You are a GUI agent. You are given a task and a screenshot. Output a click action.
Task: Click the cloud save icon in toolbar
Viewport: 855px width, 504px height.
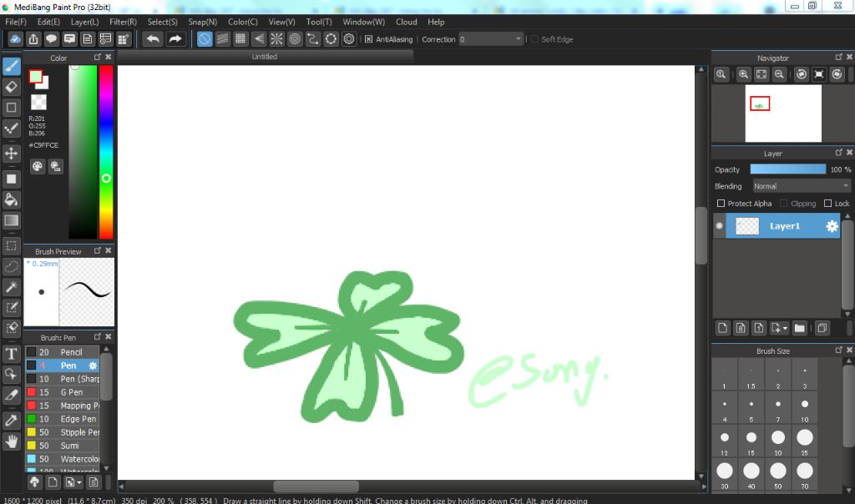tap(15, 38)
